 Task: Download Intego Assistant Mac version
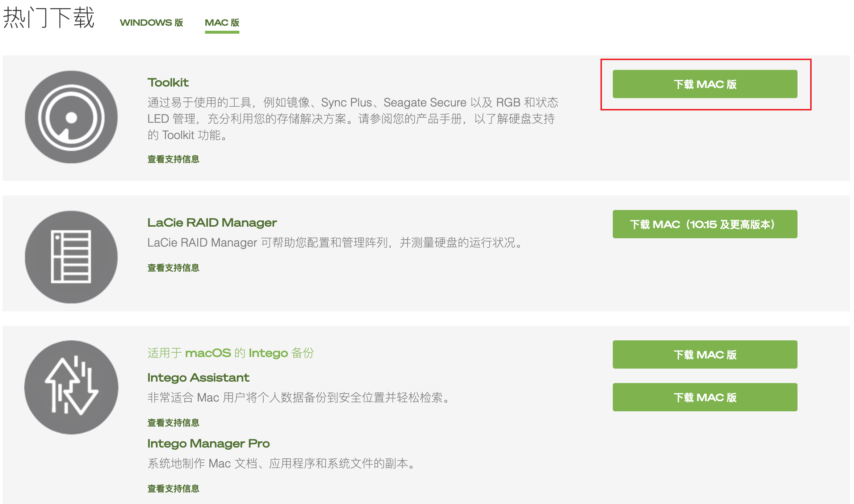[704, 354]
